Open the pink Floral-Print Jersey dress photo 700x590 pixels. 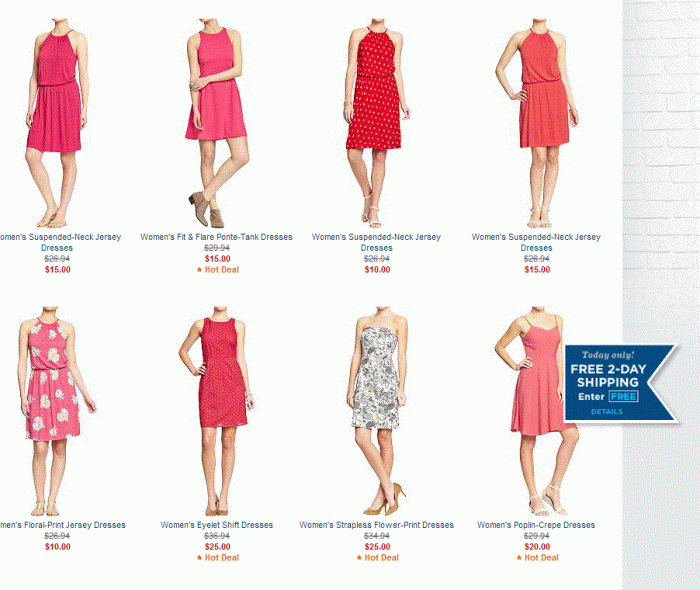(57, 411)
